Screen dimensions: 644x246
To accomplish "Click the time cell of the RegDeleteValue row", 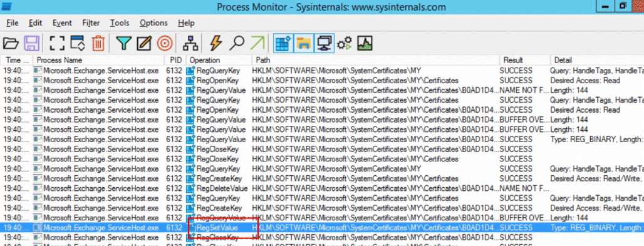I will point(16,188).
